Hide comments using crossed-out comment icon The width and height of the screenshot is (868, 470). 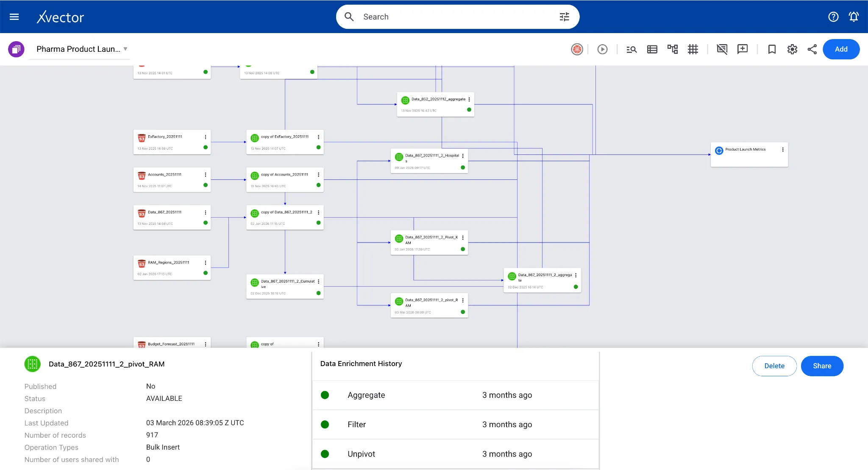(722, 49)
